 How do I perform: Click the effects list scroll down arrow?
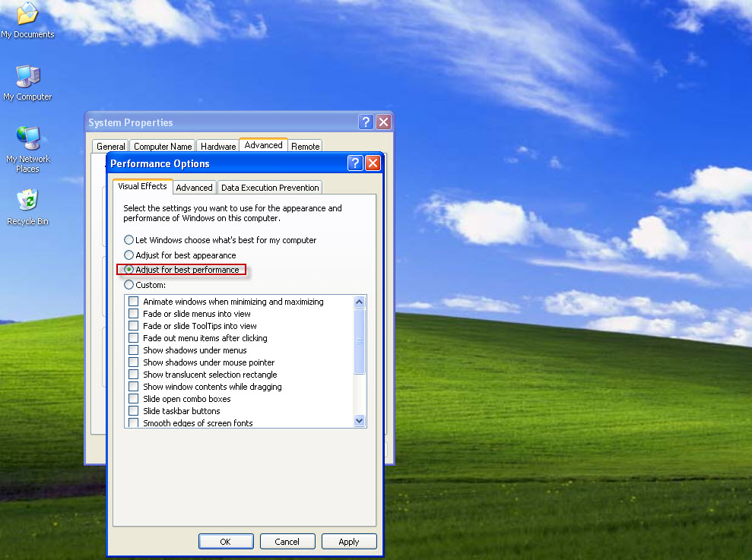(x=359, y=420)
